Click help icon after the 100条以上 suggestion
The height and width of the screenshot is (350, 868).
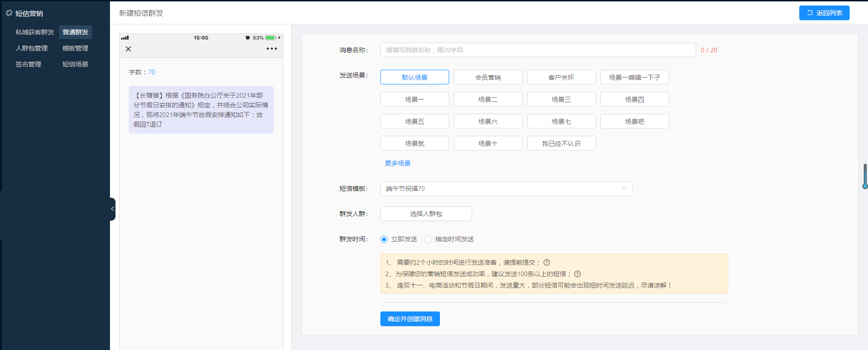577,274
